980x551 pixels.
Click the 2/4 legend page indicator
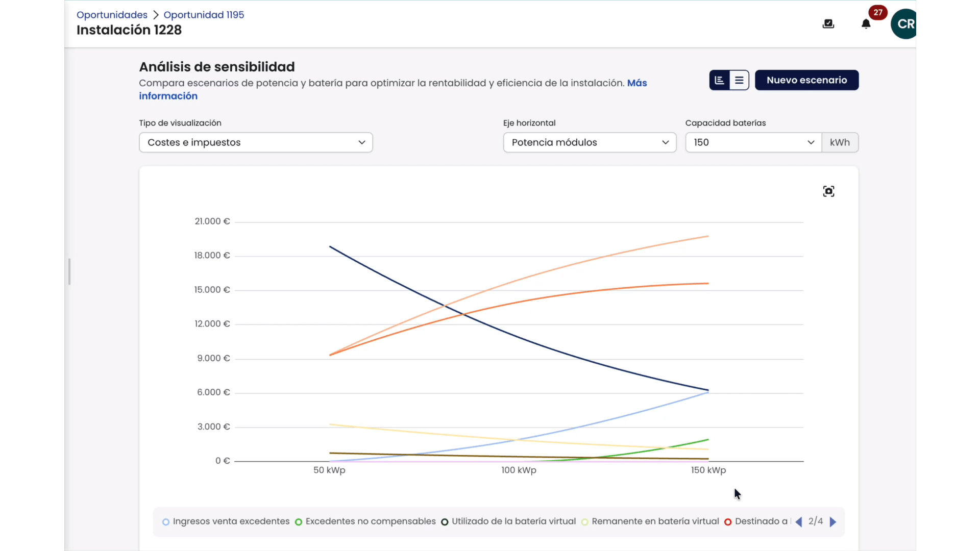click(816, 521)
